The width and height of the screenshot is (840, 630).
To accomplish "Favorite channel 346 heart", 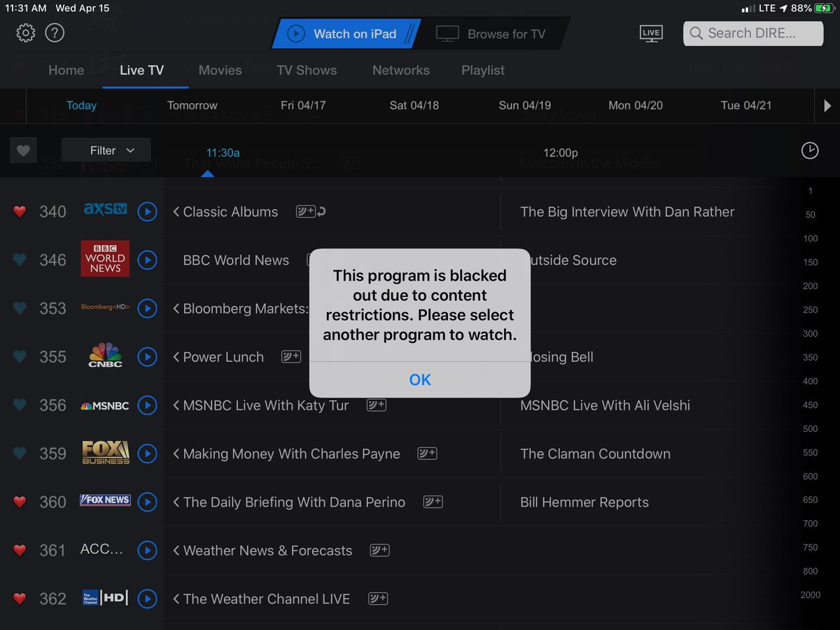I will [x=20, y=260].
